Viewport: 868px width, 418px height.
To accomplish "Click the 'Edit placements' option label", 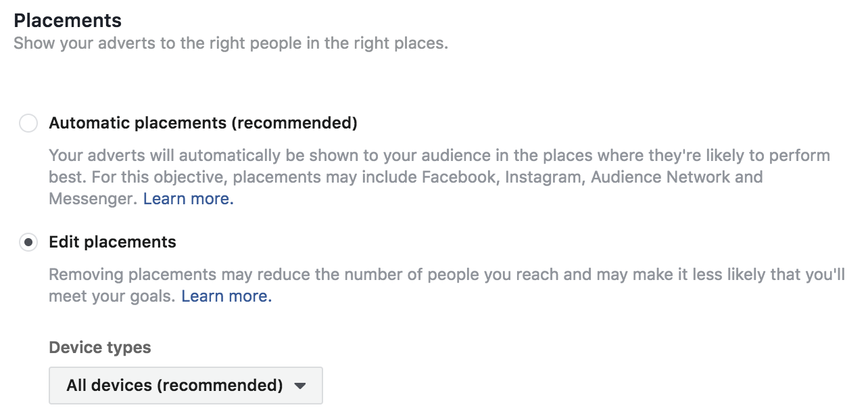I will point(112,242).
